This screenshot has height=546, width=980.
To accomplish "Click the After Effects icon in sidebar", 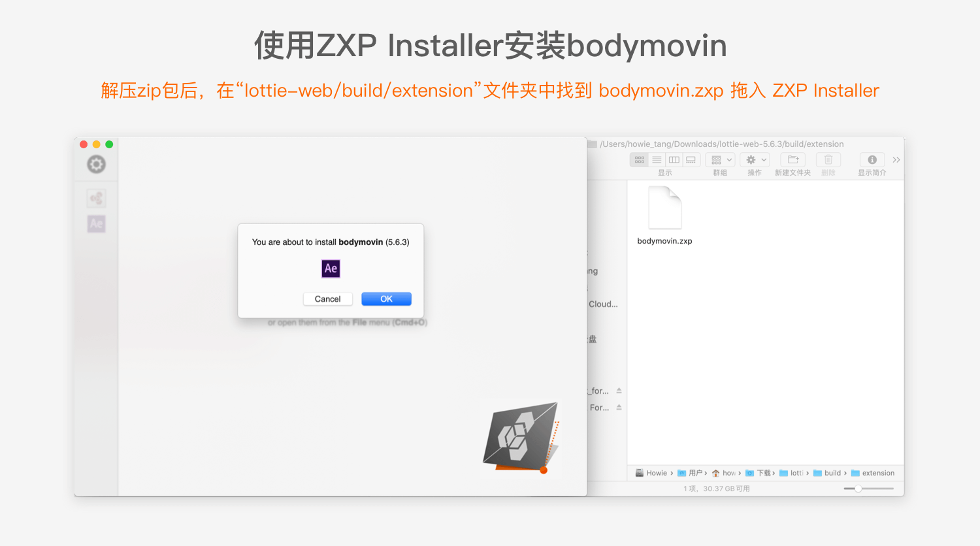I will (96, 223).
